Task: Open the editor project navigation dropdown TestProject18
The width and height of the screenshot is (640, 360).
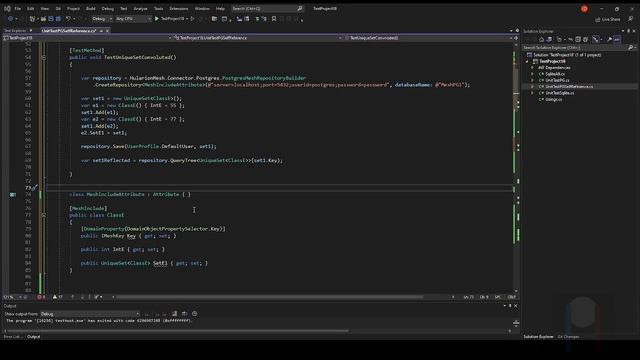Action: (87, 38)
